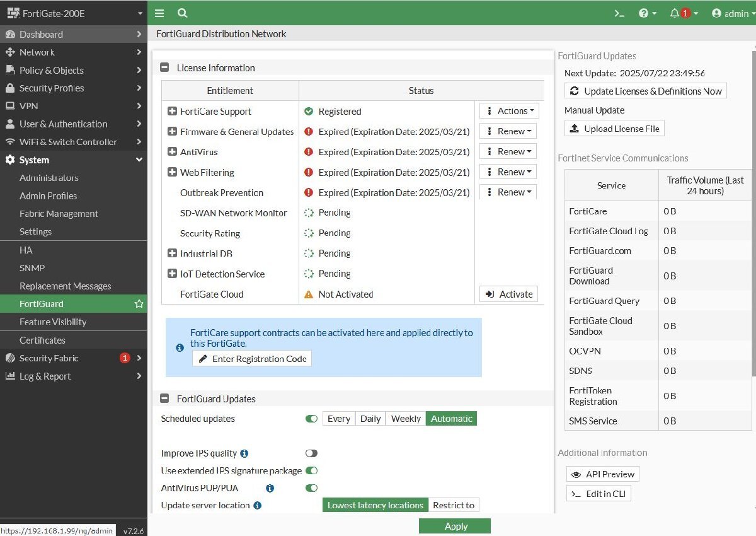Click Update Licenses & Definitions Now
The image size is (756, 536).
pyautogui.click(x=646, y=91)
